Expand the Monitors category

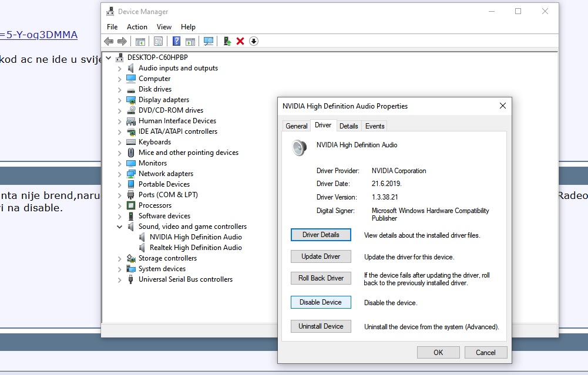point(120,163)
